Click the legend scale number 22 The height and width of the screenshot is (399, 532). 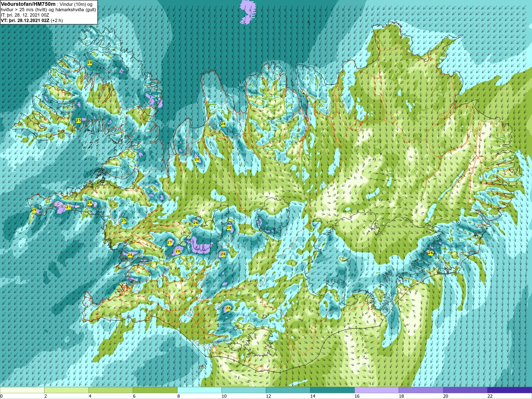[x=490, y=396]
